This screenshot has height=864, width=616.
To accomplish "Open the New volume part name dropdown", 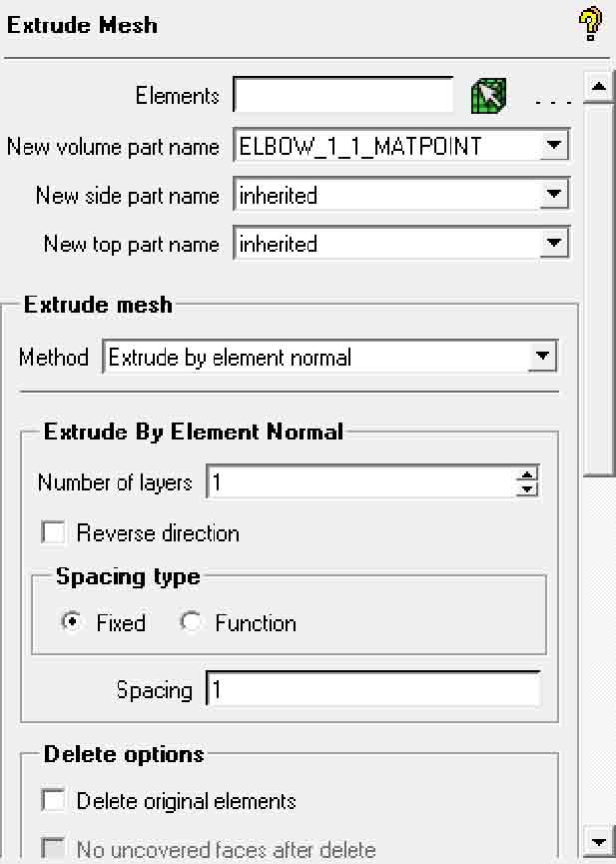I will (554, 146).
